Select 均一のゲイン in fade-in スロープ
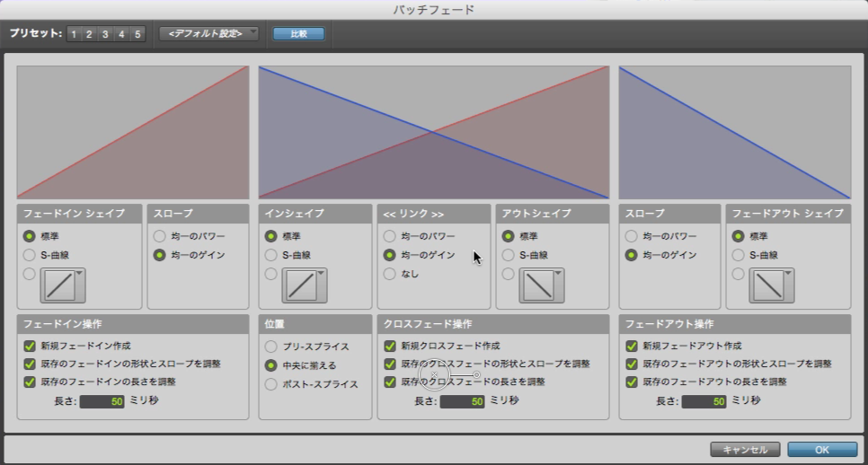 point(159,255)
